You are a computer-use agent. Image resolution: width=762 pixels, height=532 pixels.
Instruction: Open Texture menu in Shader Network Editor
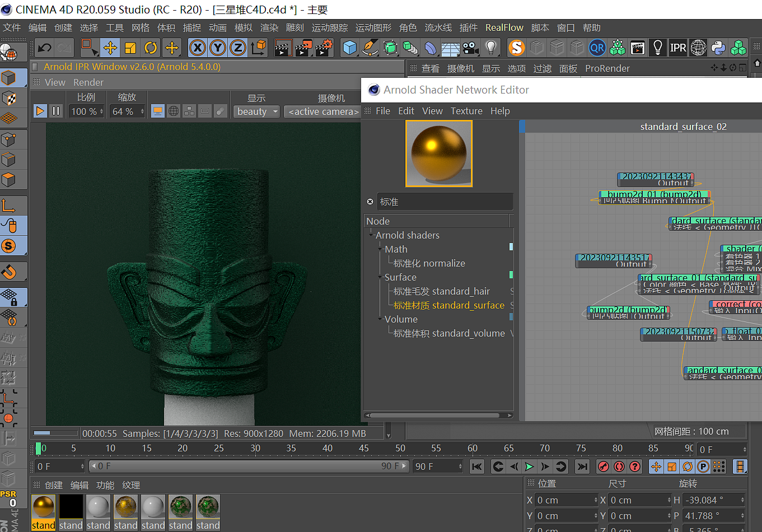(x=466, y=111)
